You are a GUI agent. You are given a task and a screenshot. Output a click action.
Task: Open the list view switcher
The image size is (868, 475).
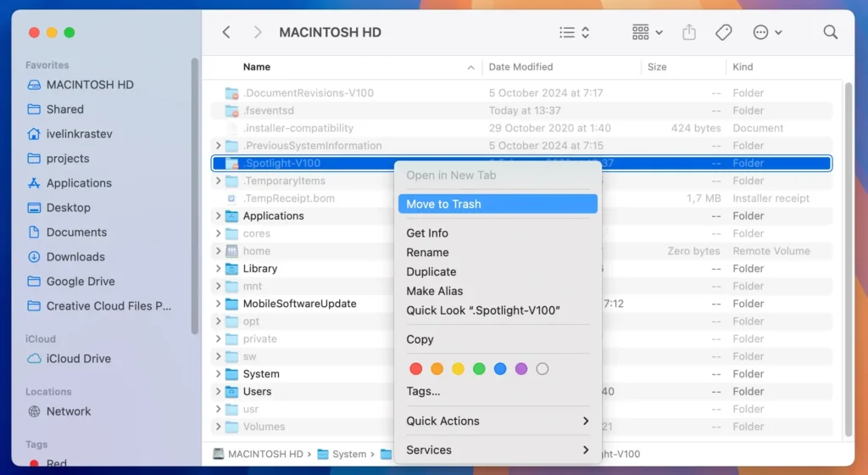pyautogui.click(x=574, y=32)
